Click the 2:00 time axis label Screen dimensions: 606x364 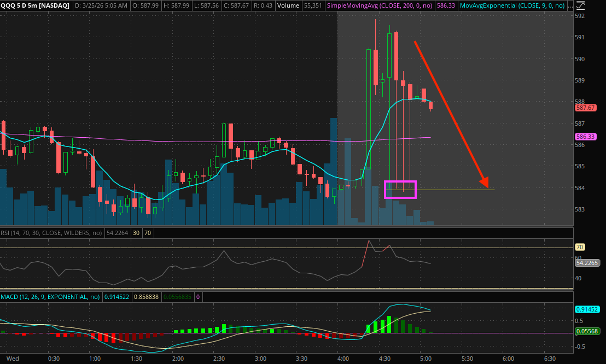[x=178, y=359]
